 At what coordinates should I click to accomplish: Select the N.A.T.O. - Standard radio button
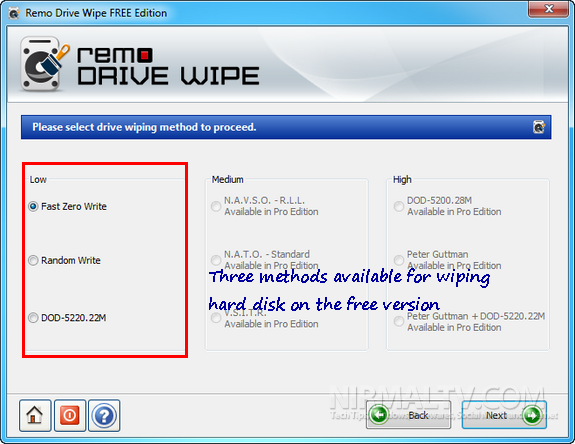(x=216, y=260)
